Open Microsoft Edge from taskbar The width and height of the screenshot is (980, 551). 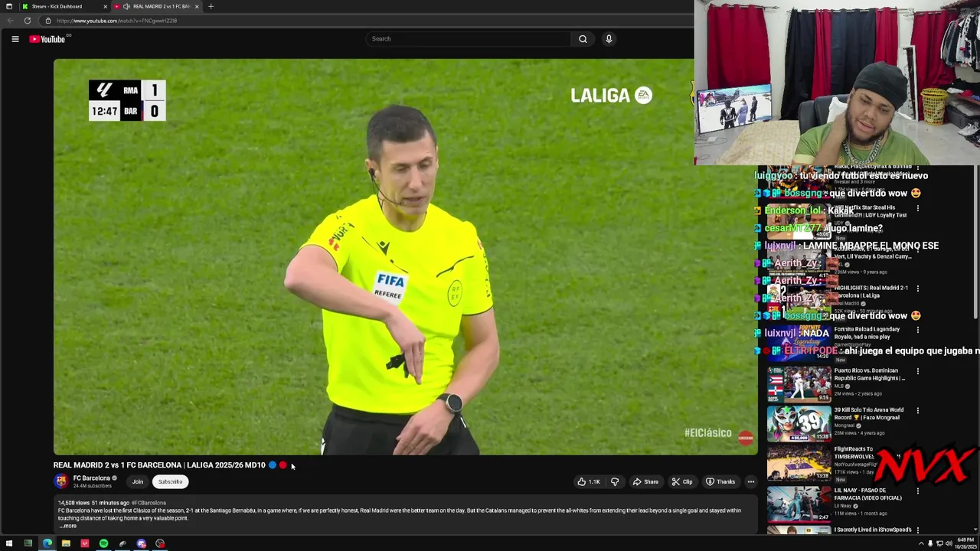click(x=47, y=543)
